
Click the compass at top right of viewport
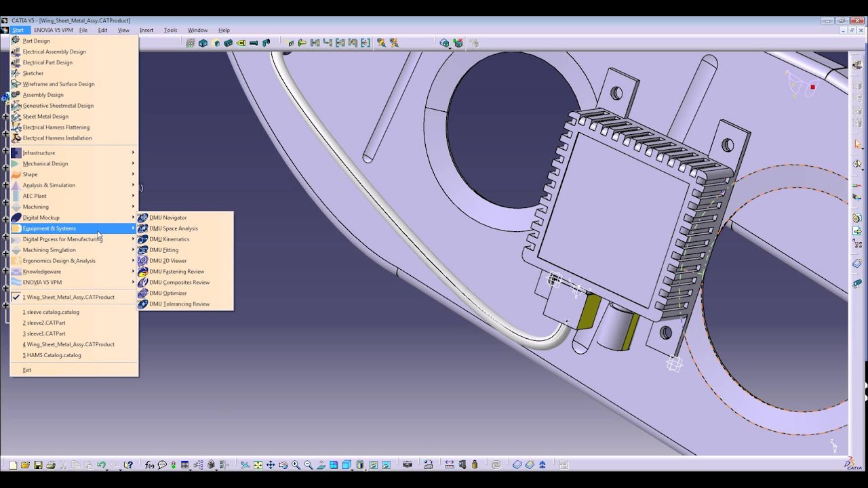(802, 84)
